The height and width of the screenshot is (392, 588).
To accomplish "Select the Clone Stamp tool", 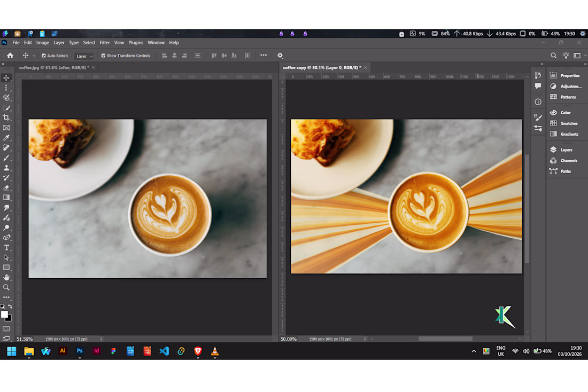I will point(6,168).
